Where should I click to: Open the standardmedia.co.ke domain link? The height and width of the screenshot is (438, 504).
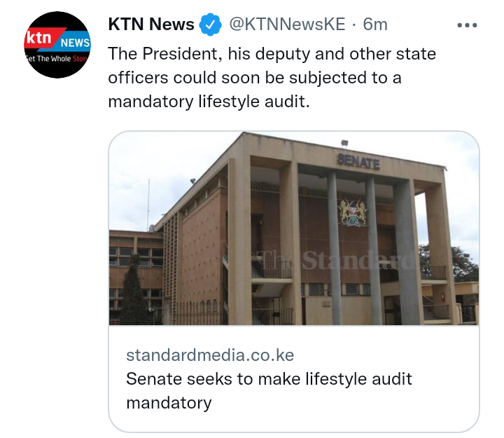[210, 355]
